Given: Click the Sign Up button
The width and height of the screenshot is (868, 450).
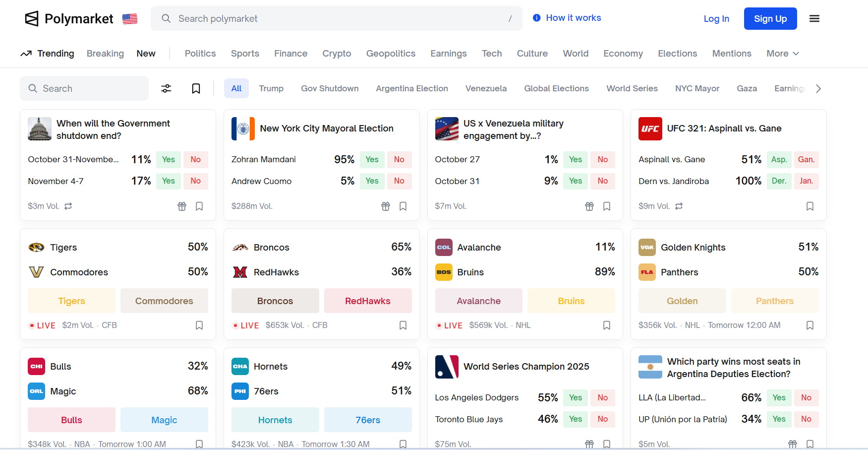Looking at the screenshot, I should tap(770, 19).
